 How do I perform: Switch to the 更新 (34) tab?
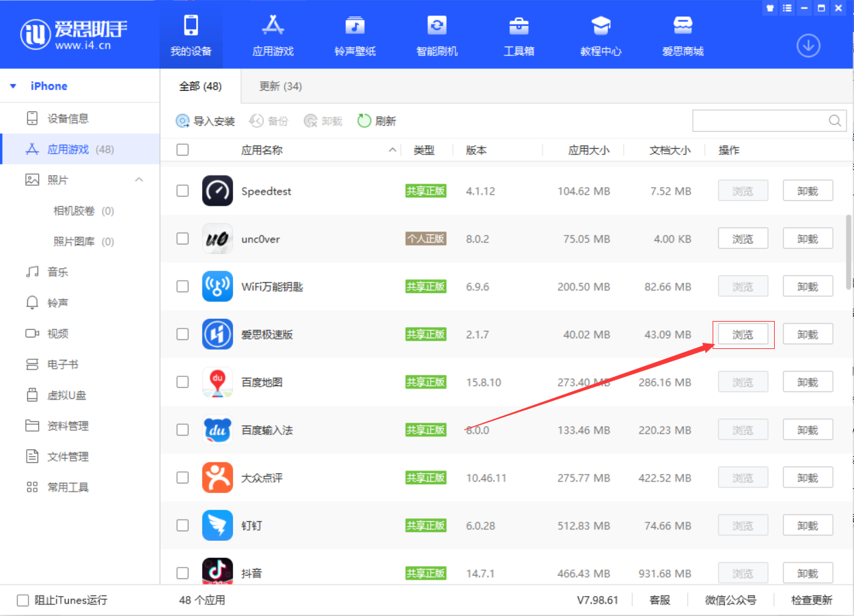tap(280, 87)
